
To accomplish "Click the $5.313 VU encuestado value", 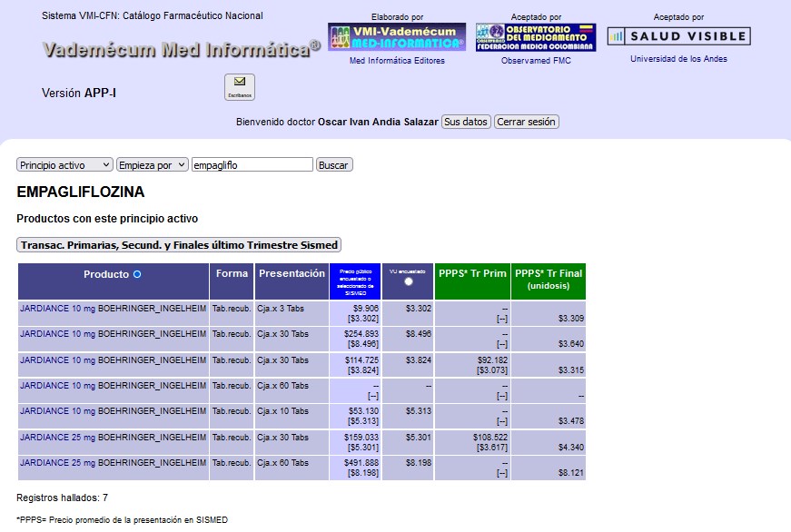I will click(x=419, y=411).
